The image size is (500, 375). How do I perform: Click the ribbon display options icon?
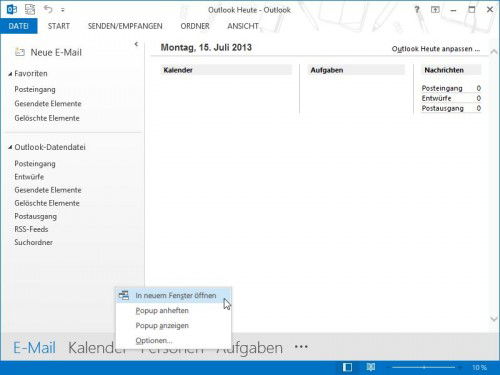coord(435,10)
